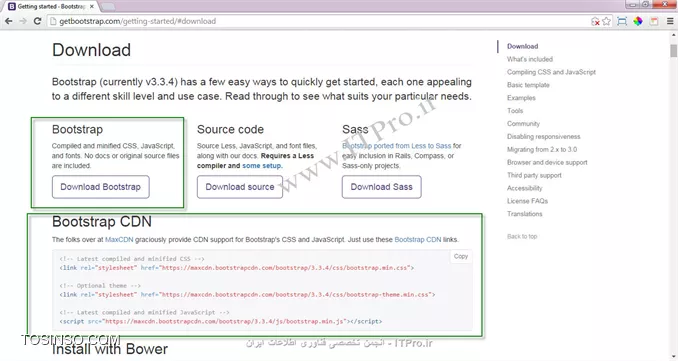Image resolution: width=678 pixels, height=361 pixels.
Task: Open License FAQs sidebar link
Action: pos(527,201)
